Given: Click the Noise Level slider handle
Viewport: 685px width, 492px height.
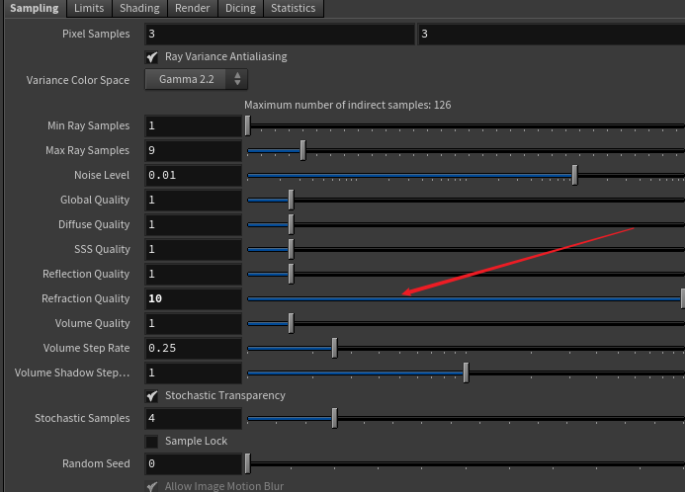Looking at the screenshot, I should tap(574, 175).
